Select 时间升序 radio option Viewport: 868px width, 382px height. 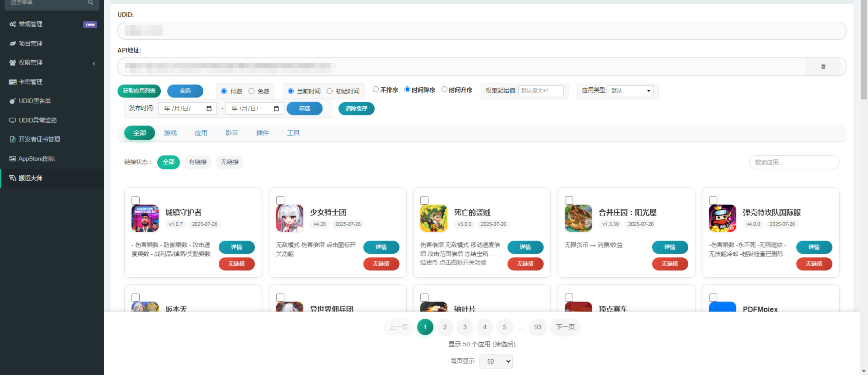point(444,89)
